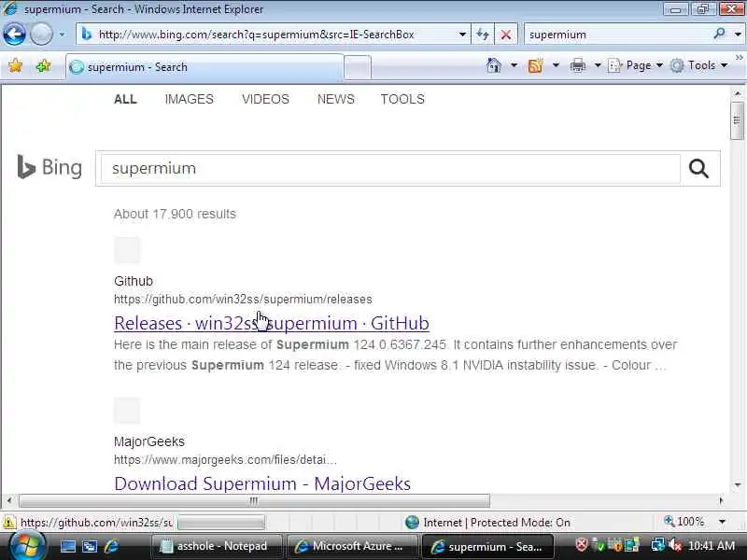The height and width of the screenshot is (560, 747).
Task: Select the 'supermium - Search' tab
Action: pos(204,67)
